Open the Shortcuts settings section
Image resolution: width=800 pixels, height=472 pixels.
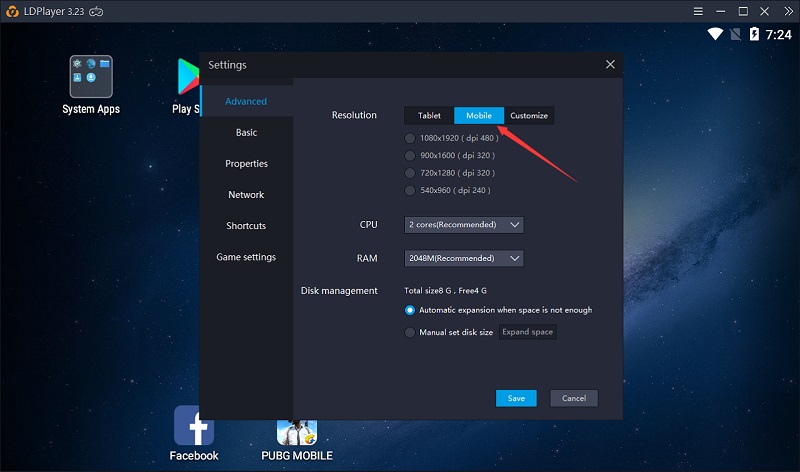tap(246, 226)
